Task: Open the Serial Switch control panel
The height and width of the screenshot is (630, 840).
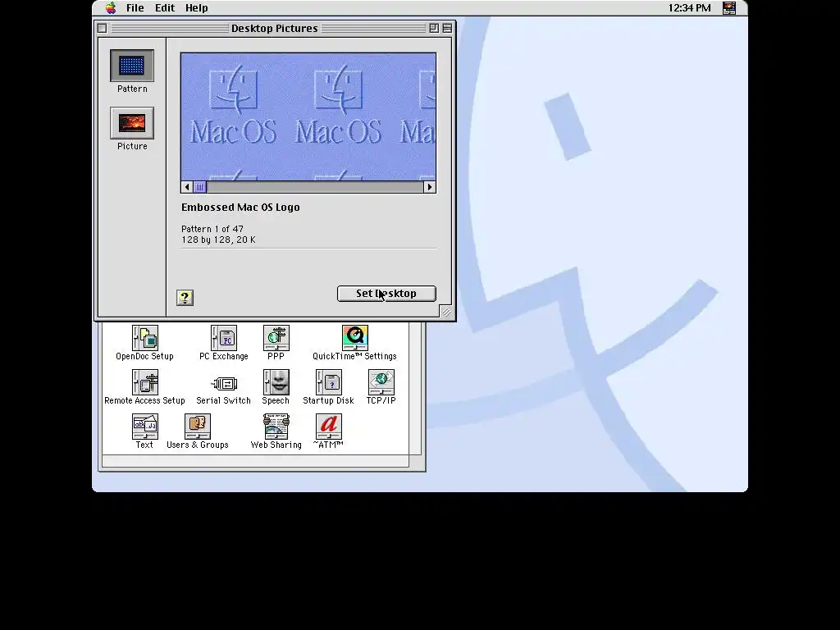Action: 224,384
